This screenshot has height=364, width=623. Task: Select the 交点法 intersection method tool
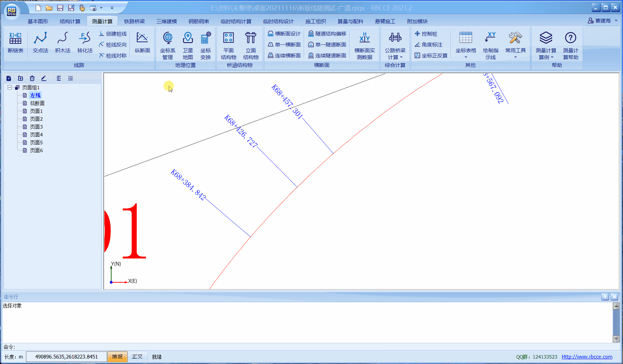[x=40, y=43]
